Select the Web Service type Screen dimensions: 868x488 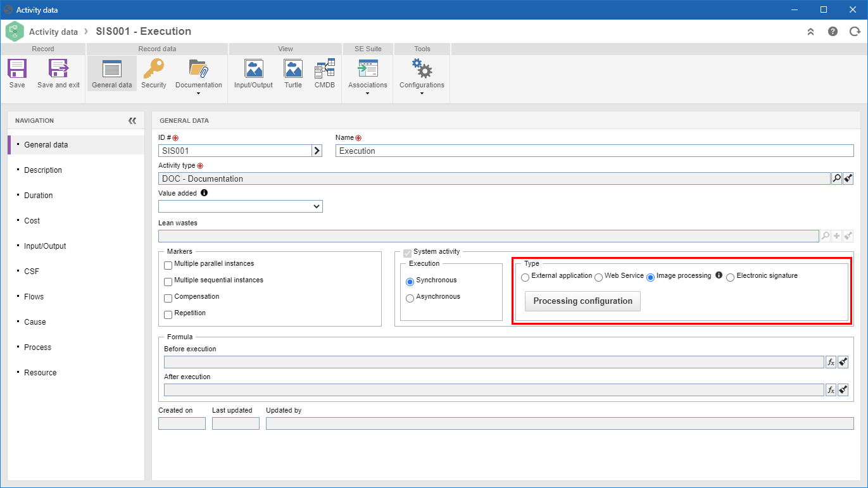click(x=598, y=277)
